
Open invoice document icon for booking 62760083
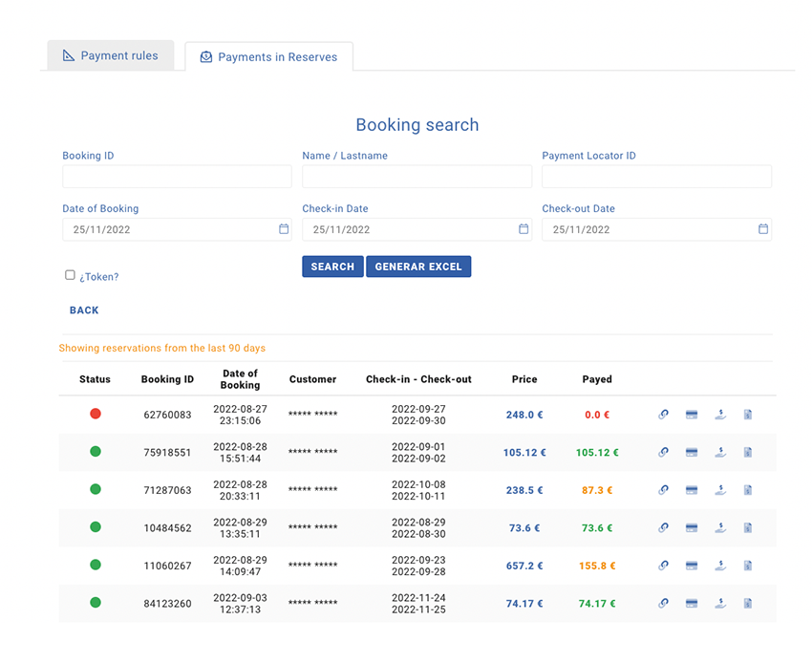(x=748, y=415)
